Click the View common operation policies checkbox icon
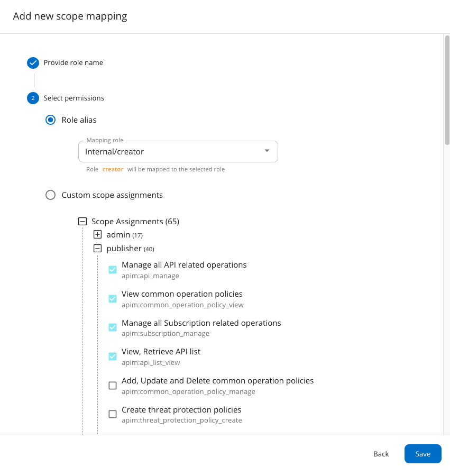Image resolution: width=450 pixels, height=476 pixels. coord(112,298)
